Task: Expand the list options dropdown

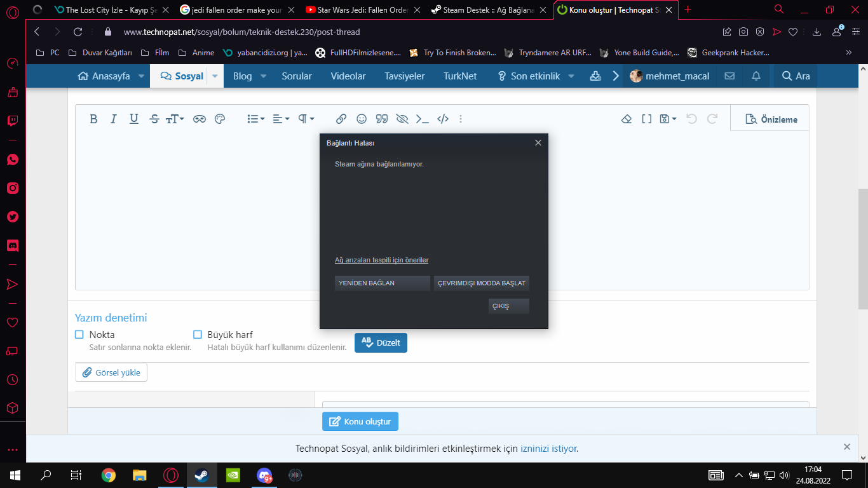Action: coord(256,119)
